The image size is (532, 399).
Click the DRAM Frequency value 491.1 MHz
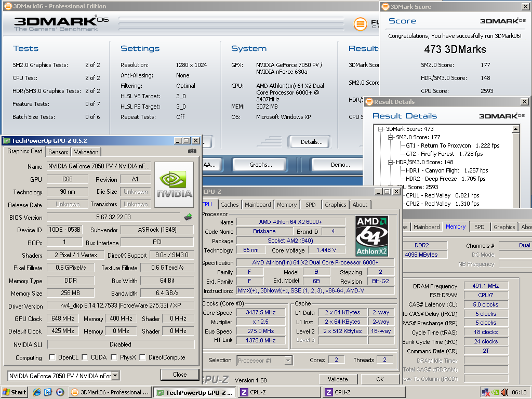click(486, 286)
